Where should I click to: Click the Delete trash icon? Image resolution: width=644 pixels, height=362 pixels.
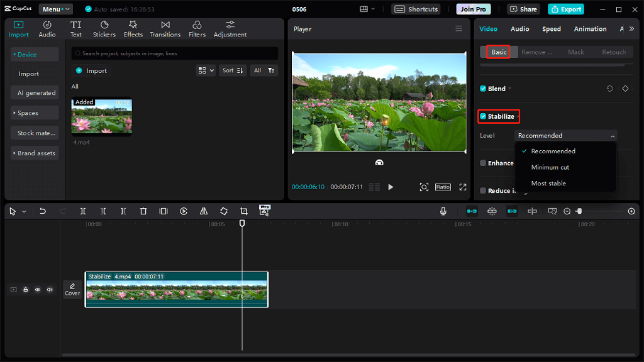[x=143, y=211]
